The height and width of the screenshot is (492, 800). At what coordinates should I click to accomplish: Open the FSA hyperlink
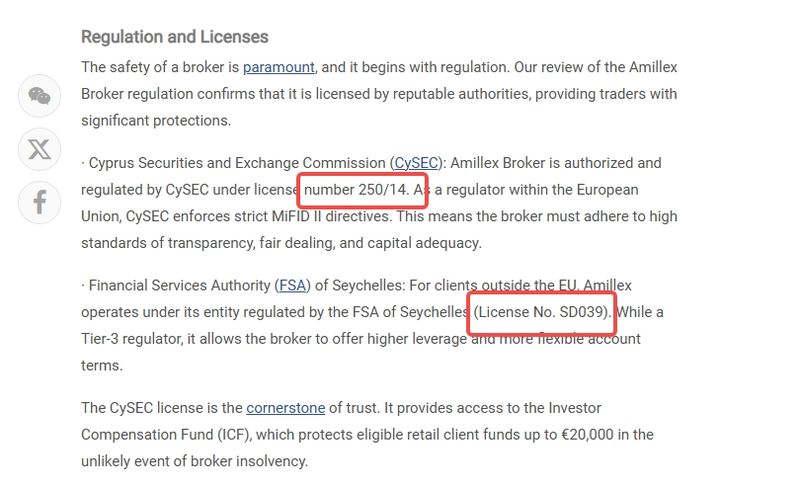pyautogui.click(x=292, y=285)
